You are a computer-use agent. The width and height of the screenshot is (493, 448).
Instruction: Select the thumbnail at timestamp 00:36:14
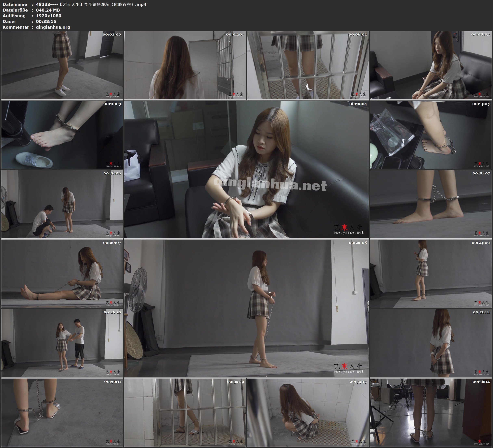[x=431, y=412]
